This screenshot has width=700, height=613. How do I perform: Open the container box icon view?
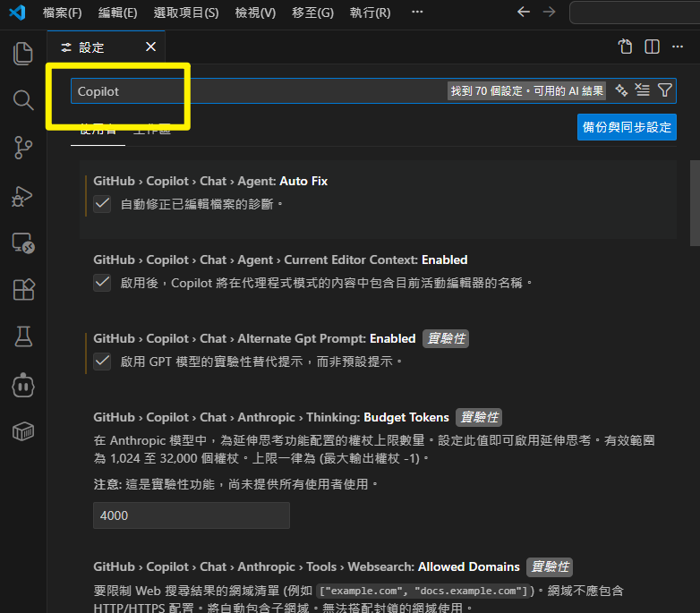point(22,431)
